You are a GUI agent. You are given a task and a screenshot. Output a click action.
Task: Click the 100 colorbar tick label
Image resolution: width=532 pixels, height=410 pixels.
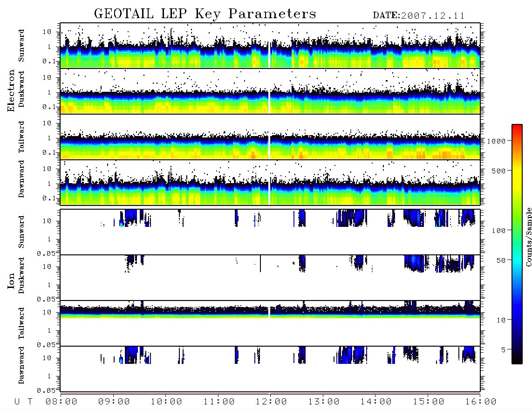pyautogui.click(x=498, y=231)
